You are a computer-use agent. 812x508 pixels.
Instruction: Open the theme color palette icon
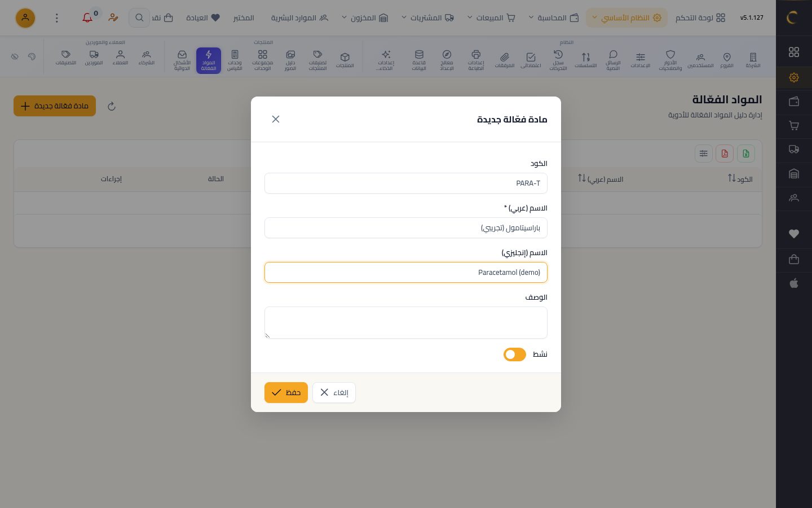tap(32, 56)
